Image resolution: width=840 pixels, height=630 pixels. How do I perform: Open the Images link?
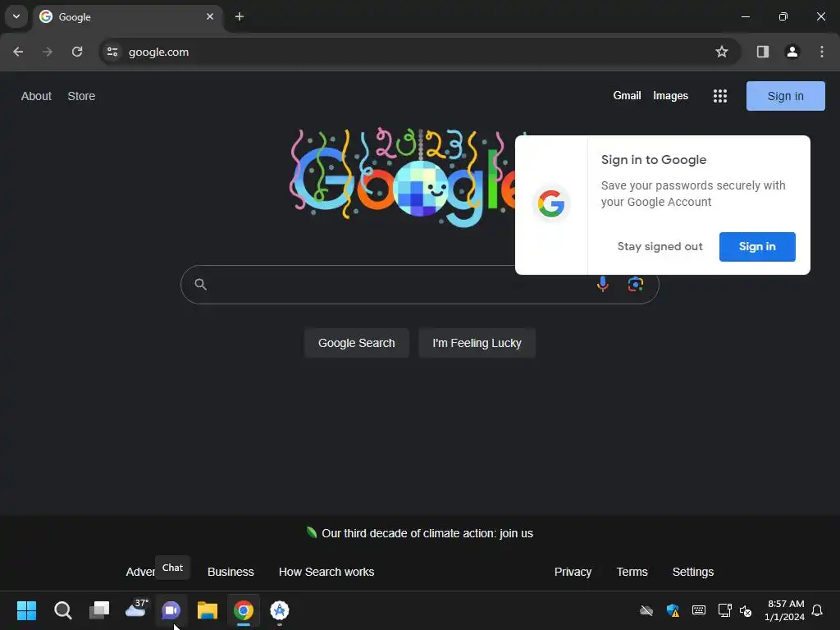click(x=670, y=95)
